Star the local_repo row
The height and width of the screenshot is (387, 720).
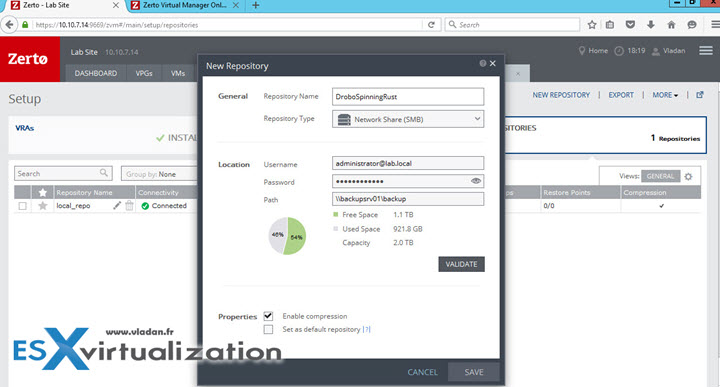point(43,206)
